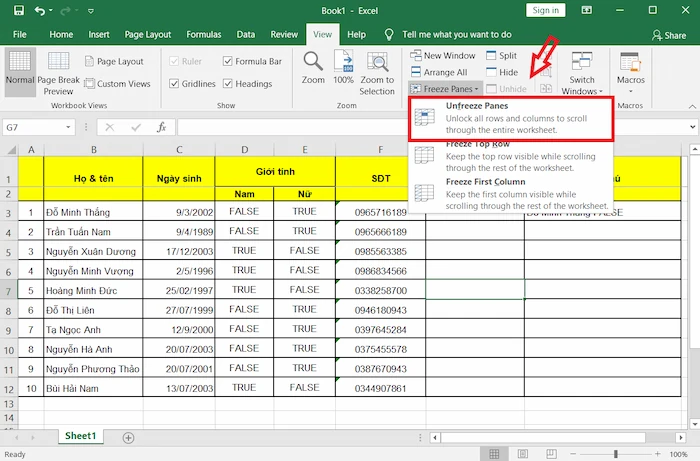
Task: Set zoom to 100%
Action: [343, 68]
